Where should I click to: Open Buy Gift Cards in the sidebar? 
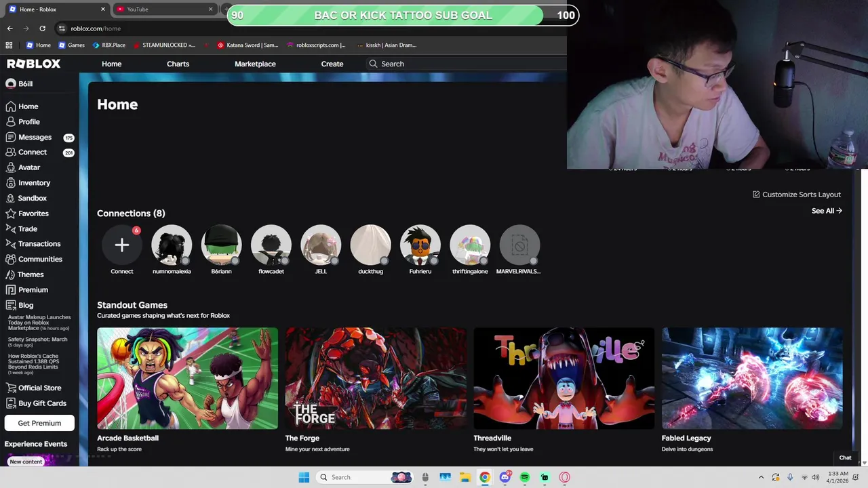tap(35, 403)
